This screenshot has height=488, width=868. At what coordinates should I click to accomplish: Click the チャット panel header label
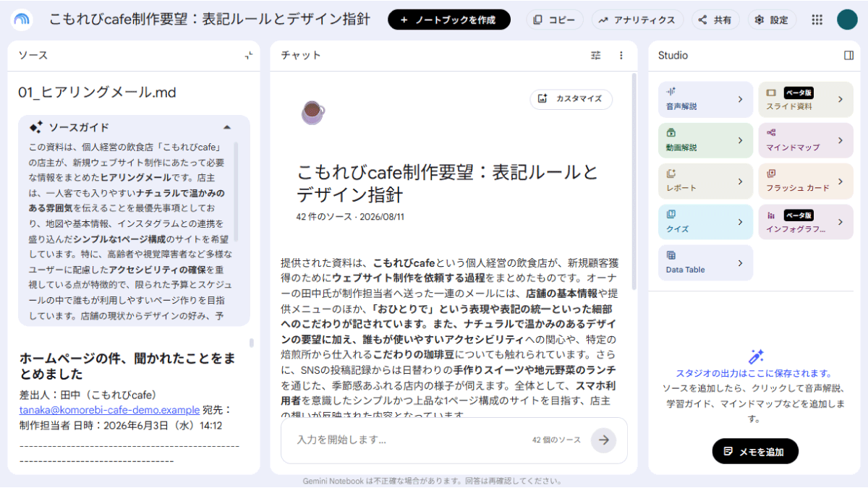(x=300, y=55)
